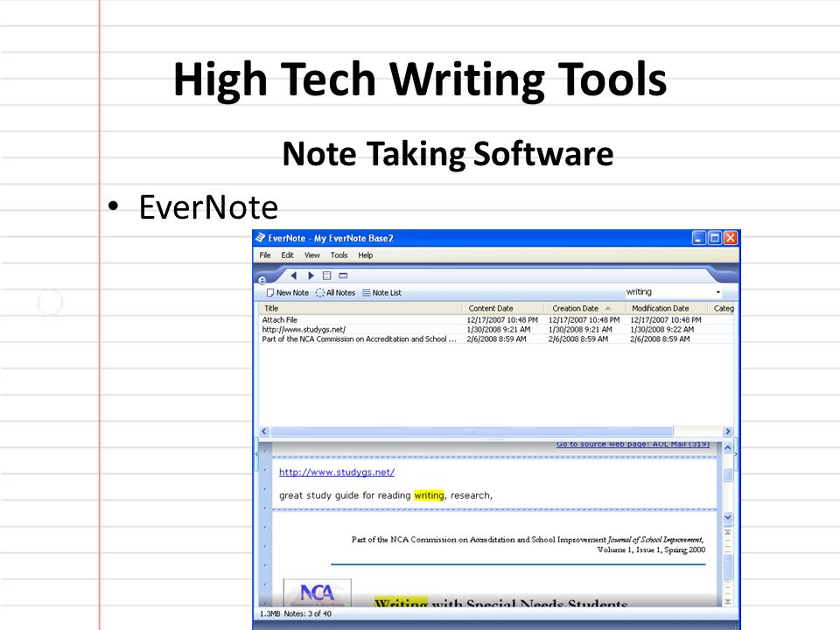Select the "Attach File" note row
840x630 pixels.
[496, 320]
